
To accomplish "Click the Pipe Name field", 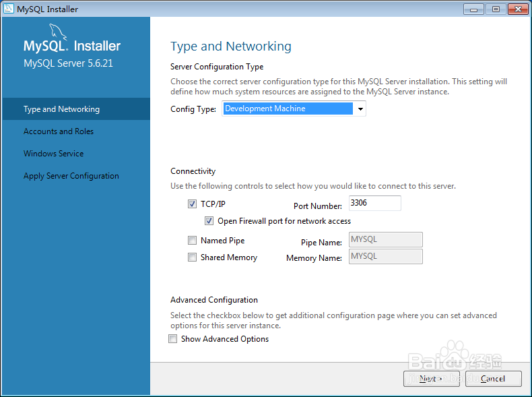I will pos(386,239).
